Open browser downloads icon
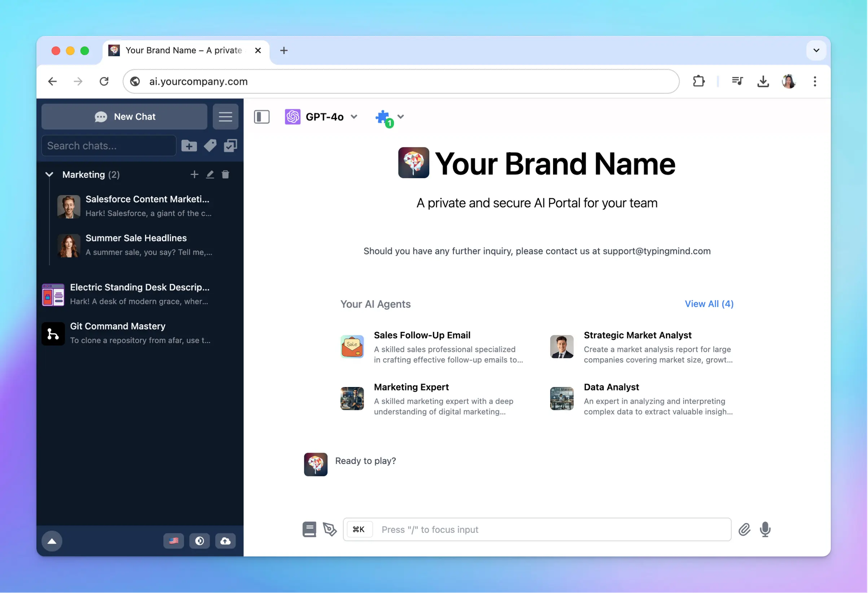Image resolution: width=868 pixels, height=593 pixels. 763,81
